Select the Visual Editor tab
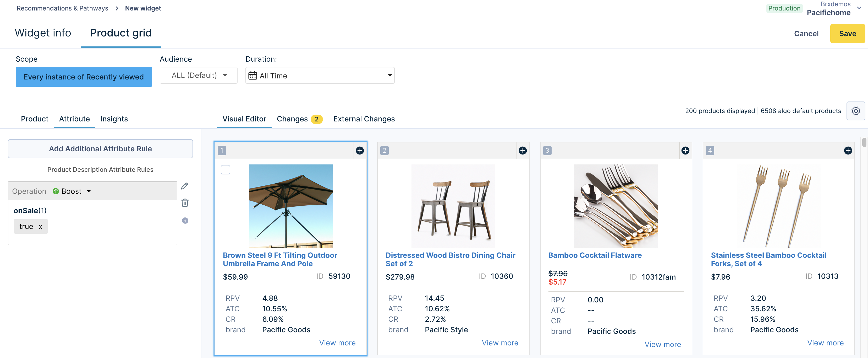Screen dimensions: 868x358 point(244,119)
